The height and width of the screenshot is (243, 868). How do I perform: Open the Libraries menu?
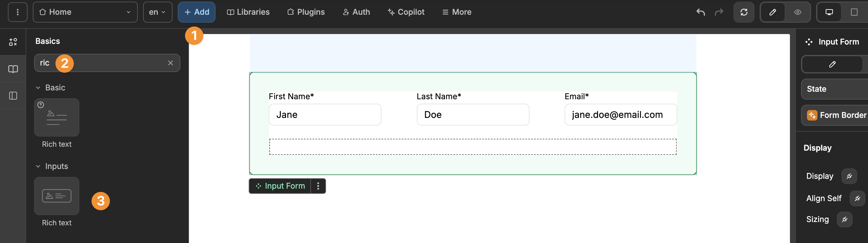(x=248, y=12)
